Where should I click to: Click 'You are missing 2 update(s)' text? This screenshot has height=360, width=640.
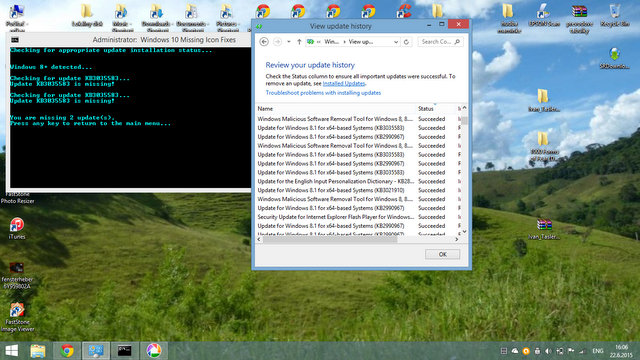(x=62, y=118)
